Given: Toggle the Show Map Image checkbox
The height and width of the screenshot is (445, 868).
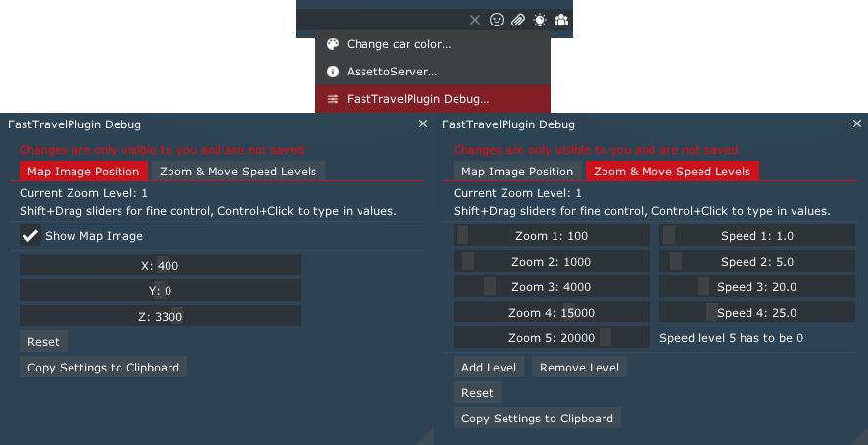Looking at the screenshot, I should coord(31,236).
